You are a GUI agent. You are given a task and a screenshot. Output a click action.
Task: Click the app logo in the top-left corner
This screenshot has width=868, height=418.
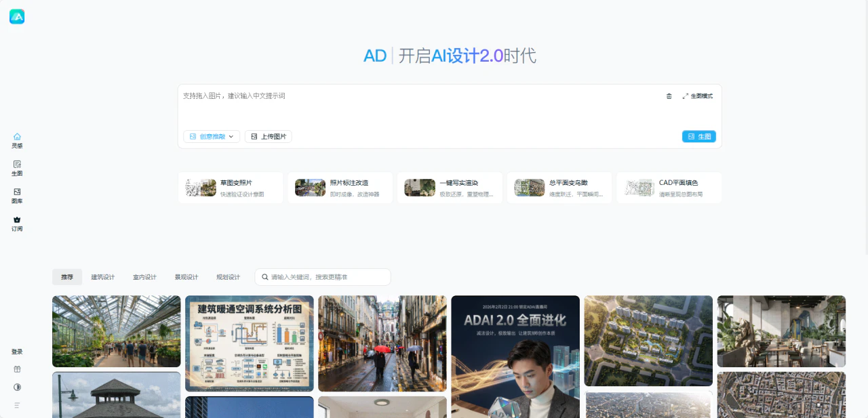pyautogui.click(x=17, y=16)
